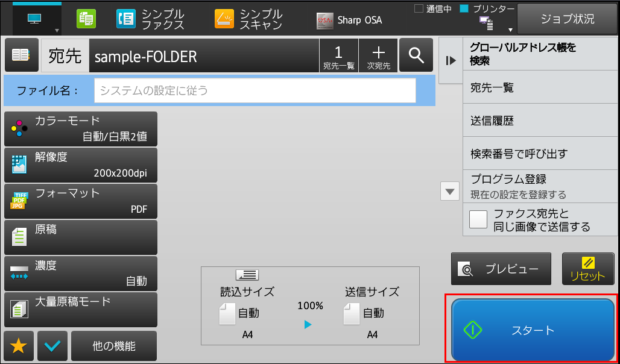620x364 pixels.
Task: Tap the magnifier search icon
Action: [416, 55]
